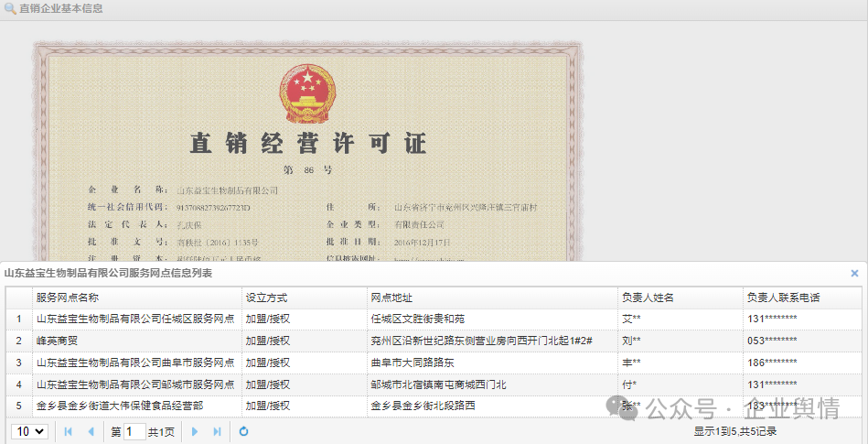This screenshot has height=444, width=868.
Task: Go to the next page of results
Action: click(194, 431)
